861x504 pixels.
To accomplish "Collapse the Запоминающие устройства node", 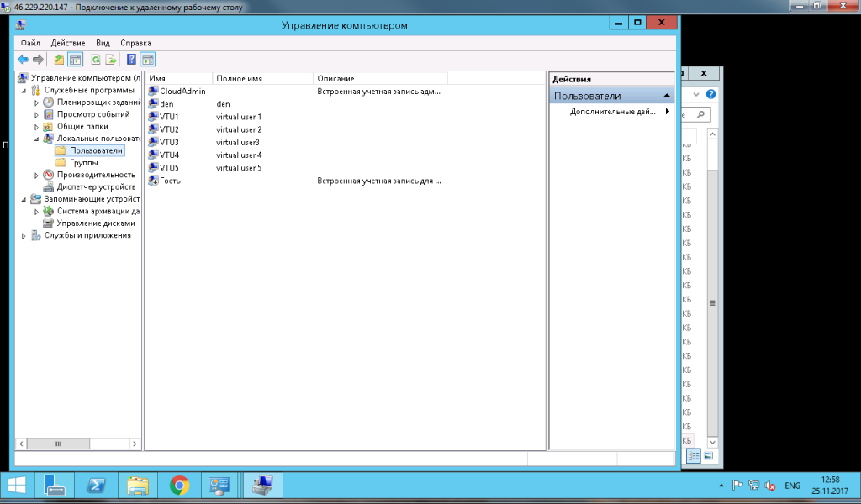I will coord(24,199).
